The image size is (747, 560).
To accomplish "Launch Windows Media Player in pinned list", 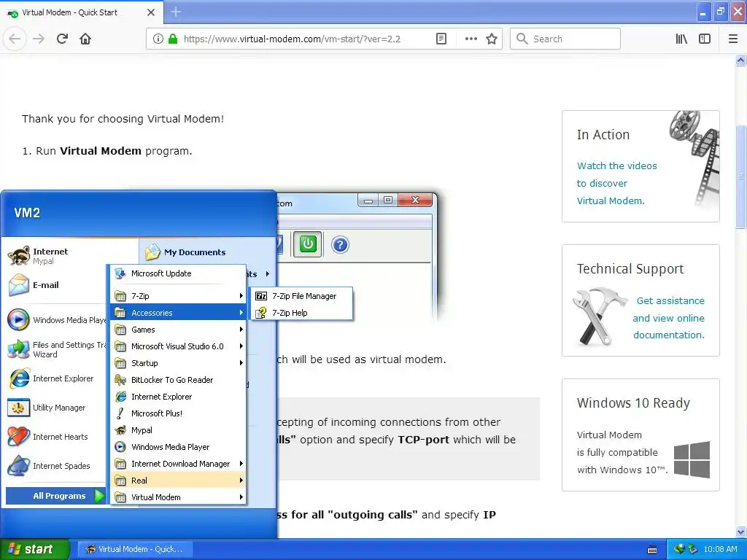I will [x=56, y=320].
